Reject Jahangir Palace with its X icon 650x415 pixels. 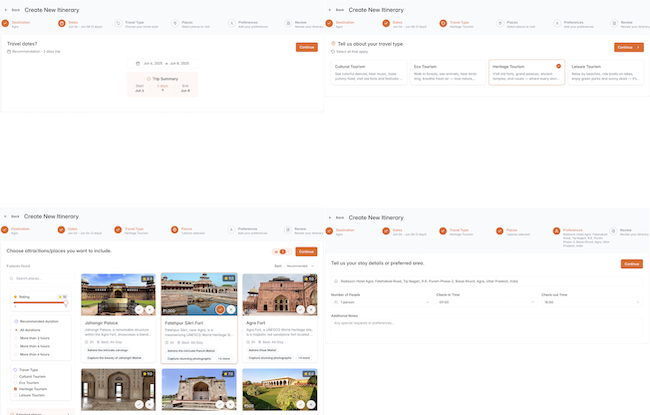(149, 310)
